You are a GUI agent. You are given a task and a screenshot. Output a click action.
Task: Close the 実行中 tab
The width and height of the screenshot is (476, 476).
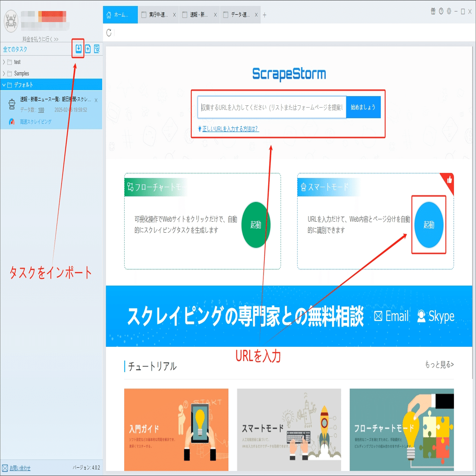[174, 15]
